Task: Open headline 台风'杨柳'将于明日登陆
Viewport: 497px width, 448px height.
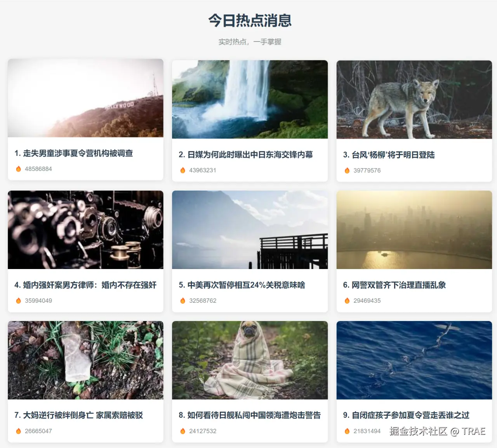Action: [x=389, y=155]
